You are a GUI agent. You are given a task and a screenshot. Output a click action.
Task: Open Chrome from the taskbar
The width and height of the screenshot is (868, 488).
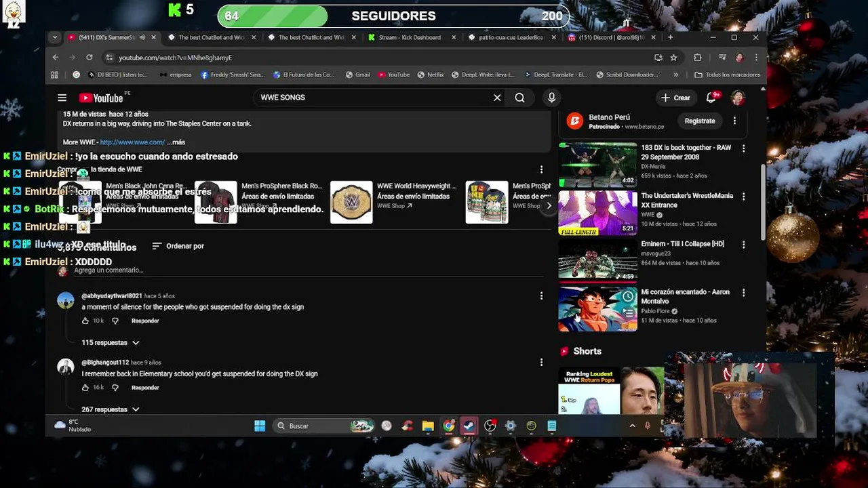(x=448, y=426)
